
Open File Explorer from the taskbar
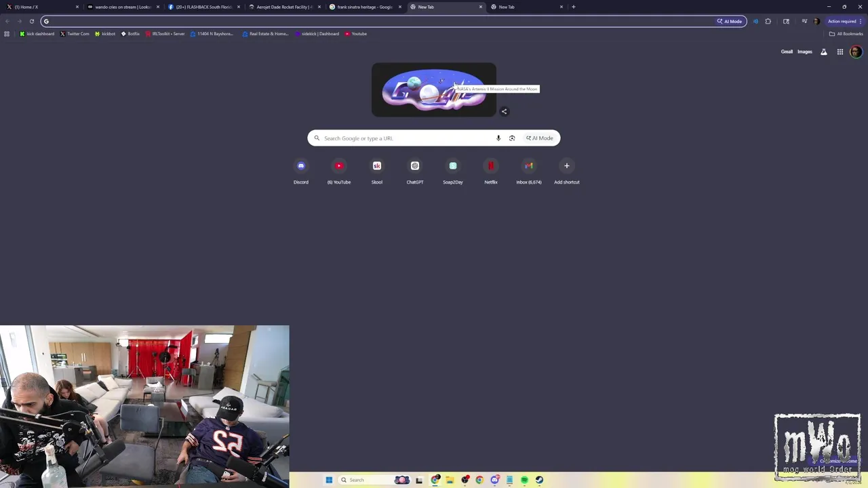450,480
